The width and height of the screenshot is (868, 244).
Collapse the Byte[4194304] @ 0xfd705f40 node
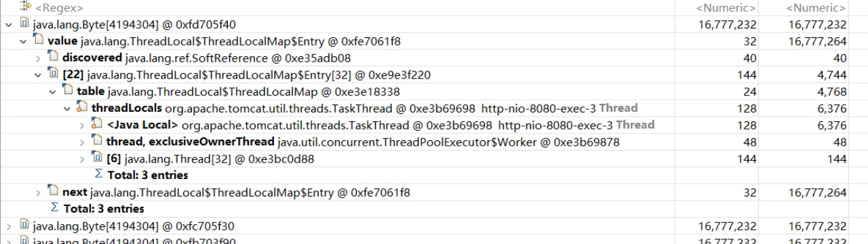tap(9, 25)
